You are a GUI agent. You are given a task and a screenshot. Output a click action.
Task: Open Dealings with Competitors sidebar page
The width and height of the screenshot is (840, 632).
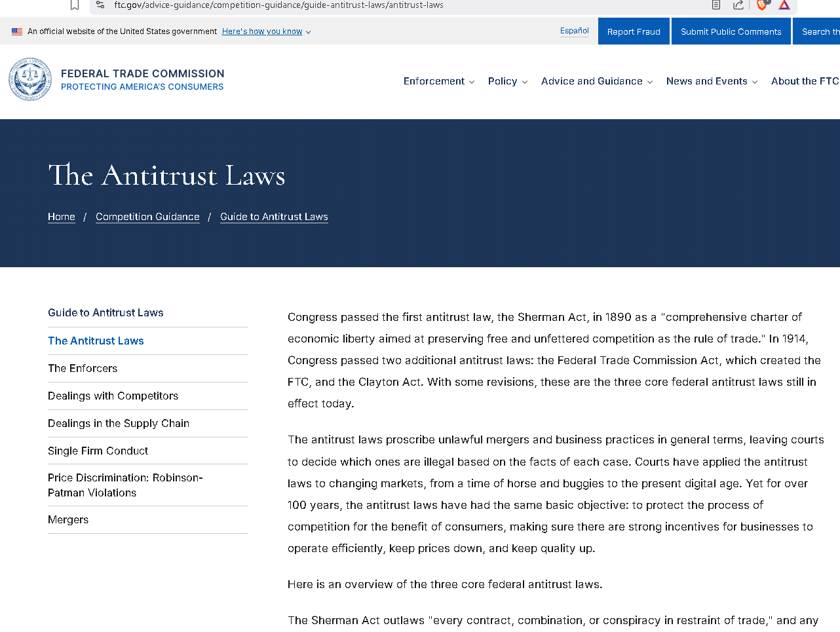[113, 396]
